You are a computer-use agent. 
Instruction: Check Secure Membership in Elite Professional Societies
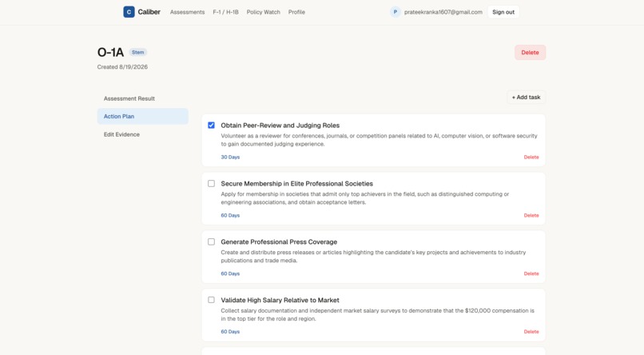coord(211,184)
